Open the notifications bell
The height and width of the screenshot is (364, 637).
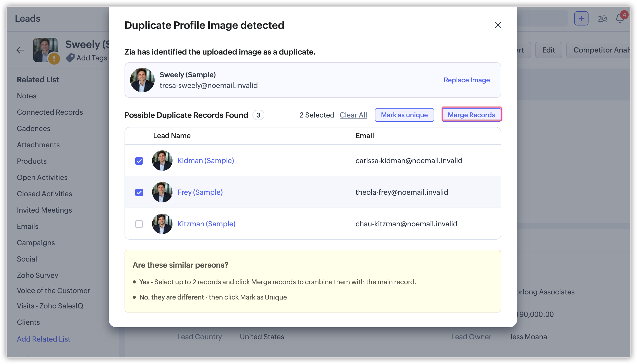click(x=620, y=18)
